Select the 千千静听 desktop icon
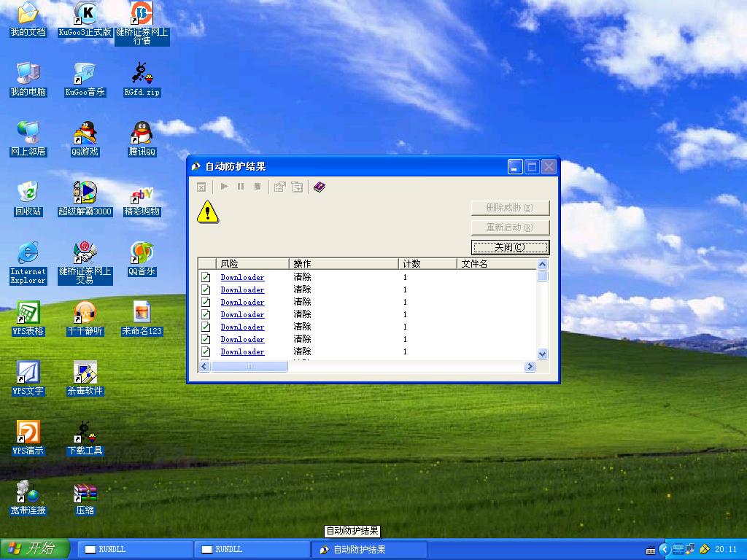 point(85,312)
